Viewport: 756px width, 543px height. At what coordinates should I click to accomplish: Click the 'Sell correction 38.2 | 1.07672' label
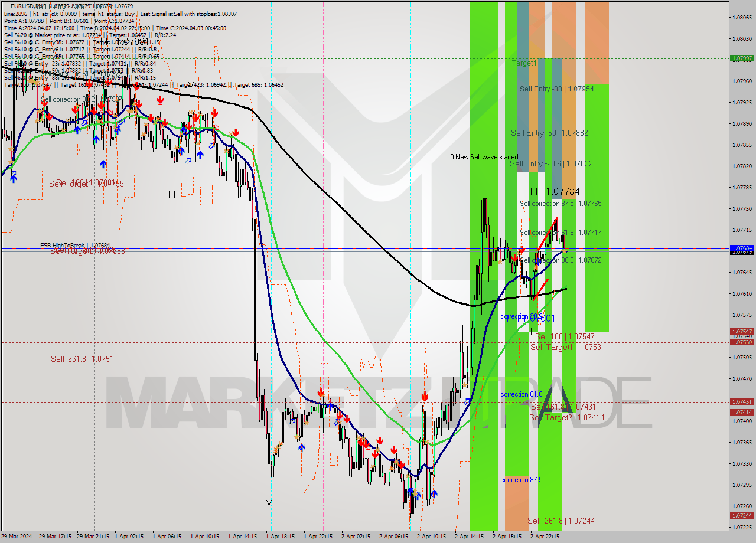coord(561,260)
